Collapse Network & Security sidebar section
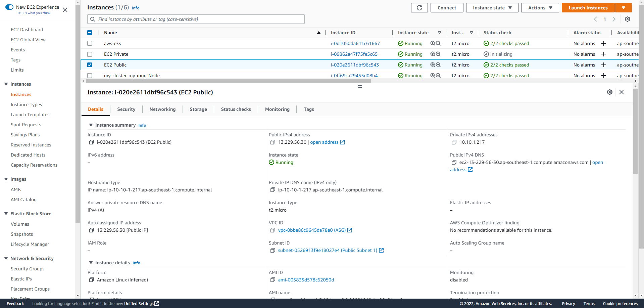The width and height of the screenshot is (644, 308). (6, 258)
